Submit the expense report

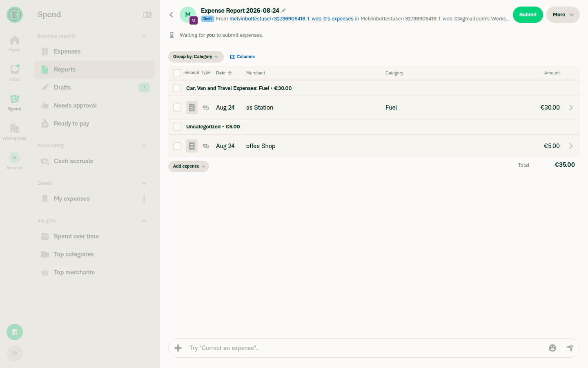[528, 15]
